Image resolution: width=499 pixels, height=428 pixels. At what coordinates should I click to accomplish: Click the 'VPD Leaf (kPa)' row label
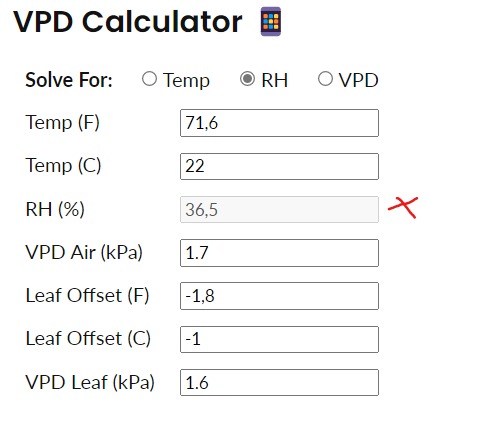90,382
